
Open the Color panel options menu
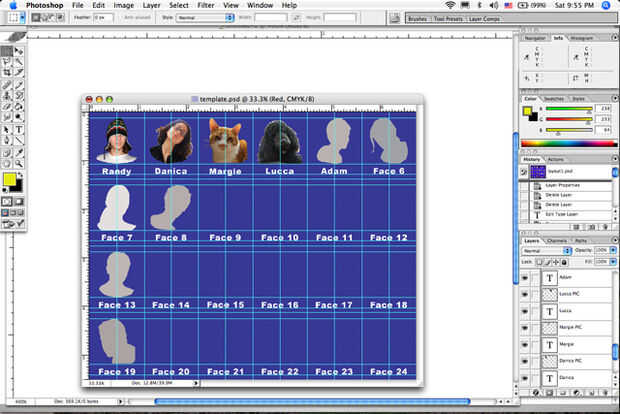[x=614, y=98]
